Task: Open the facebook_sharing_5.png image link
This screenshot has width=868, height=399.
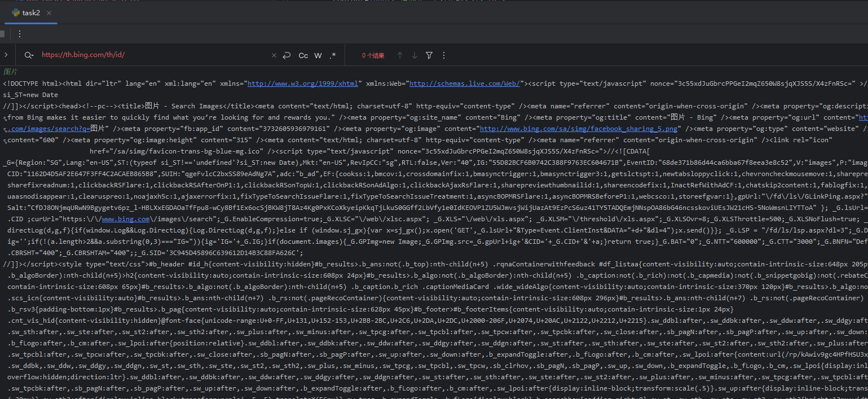Action: [x=580, y=129]
